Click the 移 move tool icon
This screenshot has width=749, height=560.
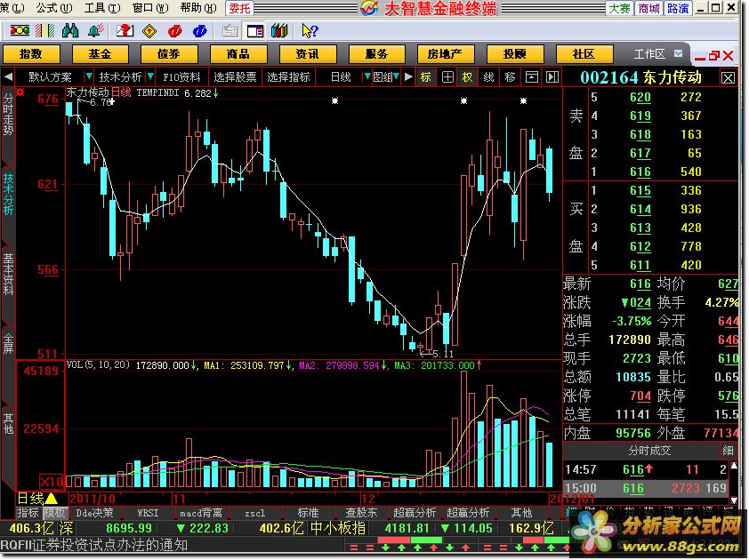pos(511,76)
